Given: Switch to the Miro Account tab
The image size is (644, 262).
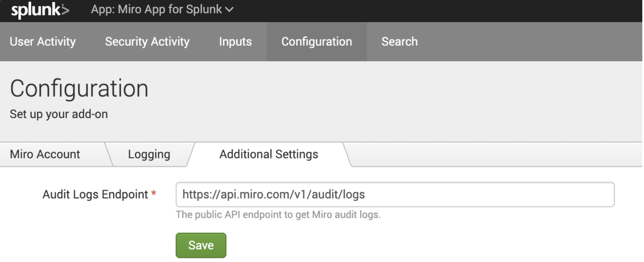Looking at the screenshot, I should point(45,154).
